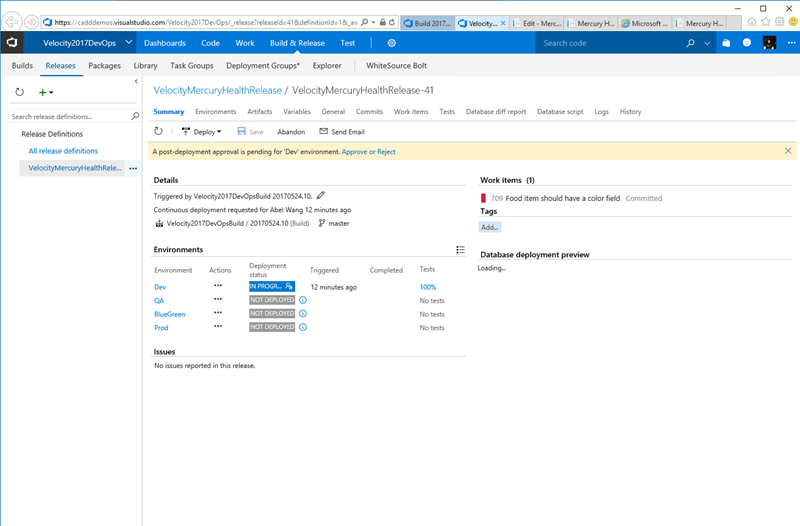The image size is (800, 526).
Task: Open ellipsis menu for VelocityMercuryHealthRelease definition
Action: (x=133, y=168)
